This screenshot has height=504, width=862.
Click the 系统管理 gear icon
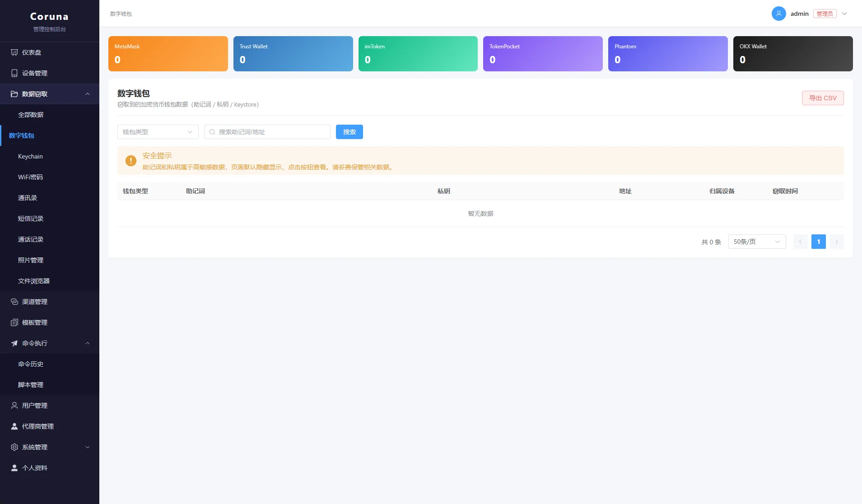tap(14, 447)
